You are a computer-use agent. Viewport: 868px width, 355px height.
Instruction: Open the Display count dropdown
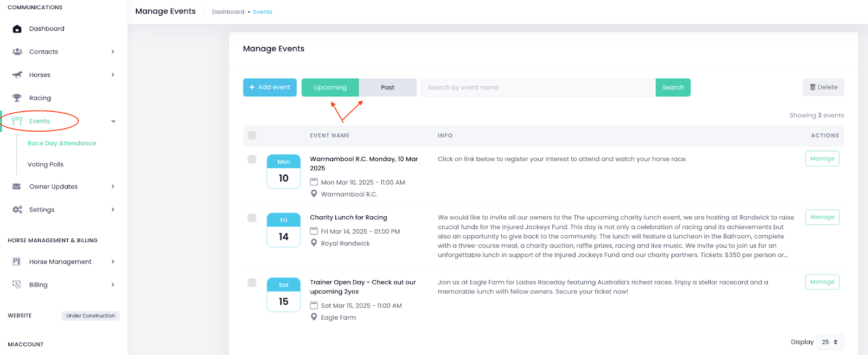pos(829,342)
